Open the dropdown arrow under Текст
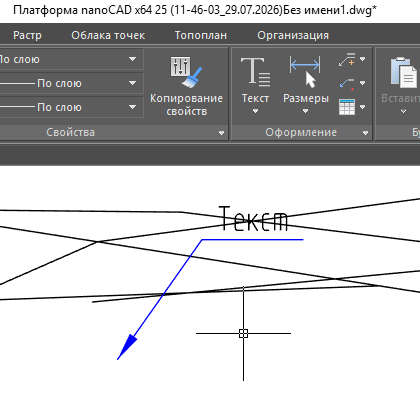This screenshot has height=396, width=420. point(255,111)
